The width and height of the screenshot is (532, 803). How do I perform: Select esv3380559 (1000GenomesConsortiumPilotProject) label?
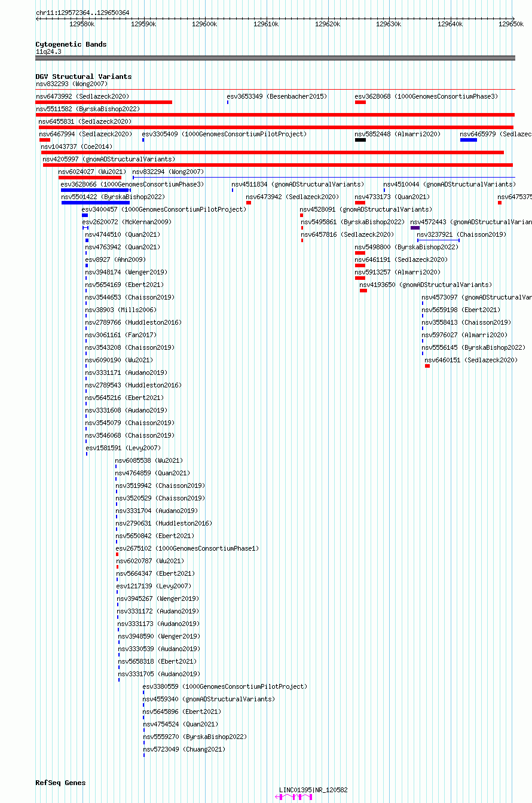pyautogui.click(x=225, y=686)
